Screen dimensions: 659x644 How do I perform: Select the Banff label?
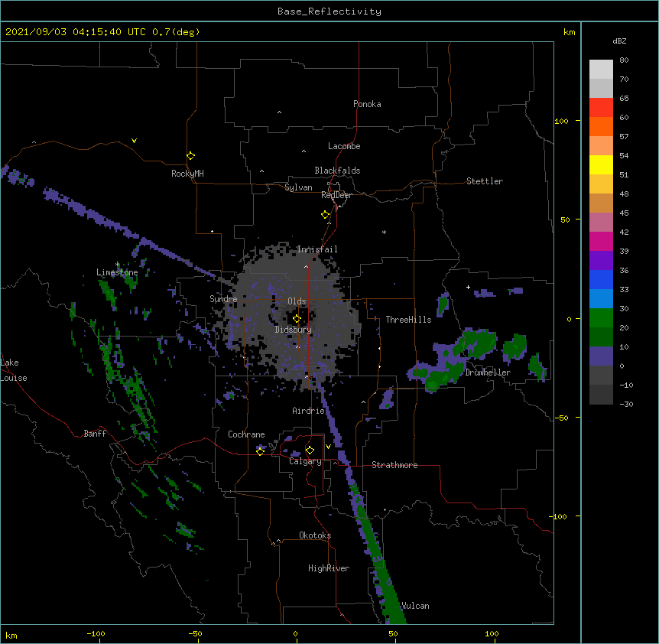point(95,434)
